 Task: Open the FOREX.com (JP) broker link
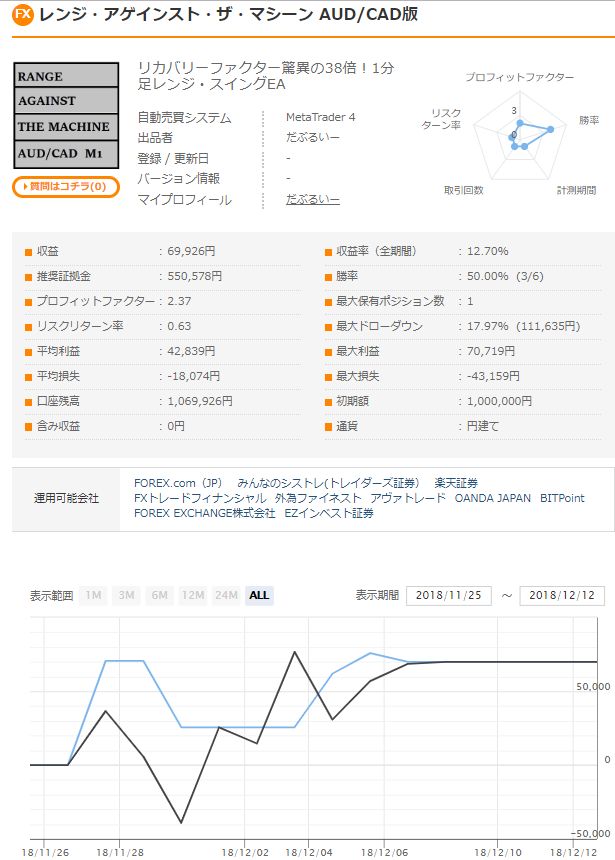point(178,483)
